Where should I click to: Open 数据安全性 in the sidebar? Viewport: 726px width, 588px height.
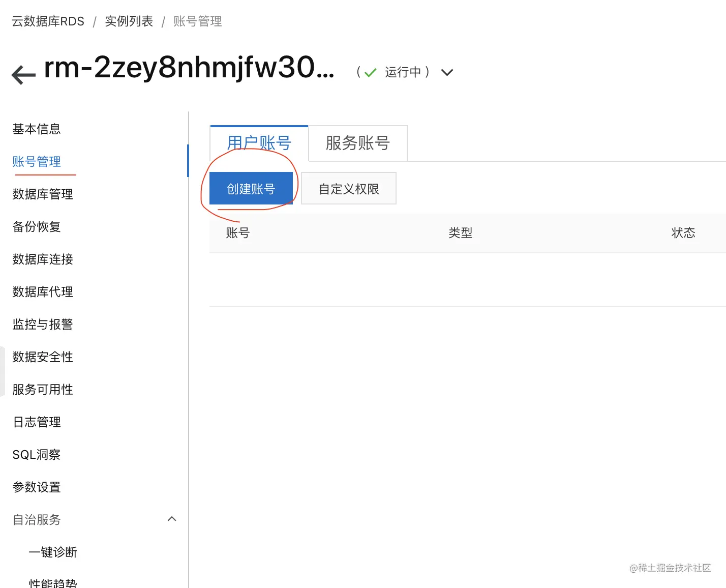coord(43,357)
